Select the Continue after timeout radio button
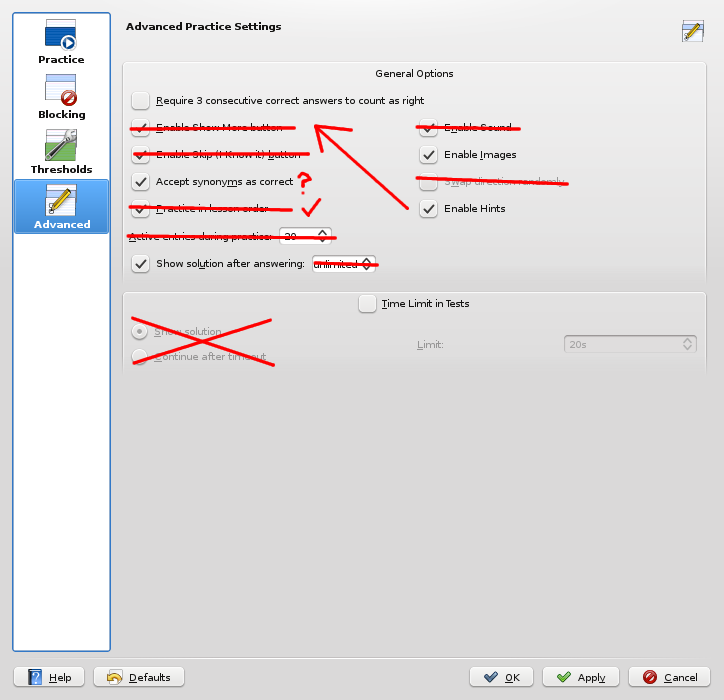 [141, 357]
